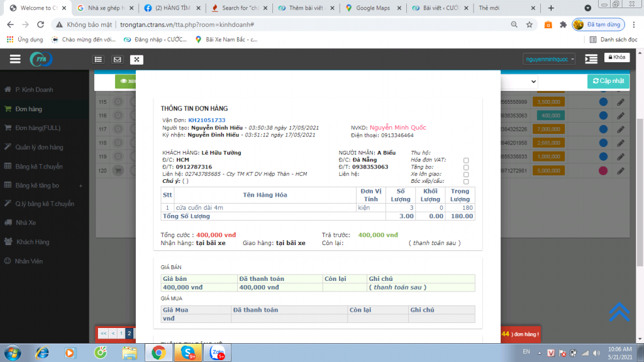The image size is (644, 362).
Task: Open the envelope messages icon
Action: tap(117, 60)
